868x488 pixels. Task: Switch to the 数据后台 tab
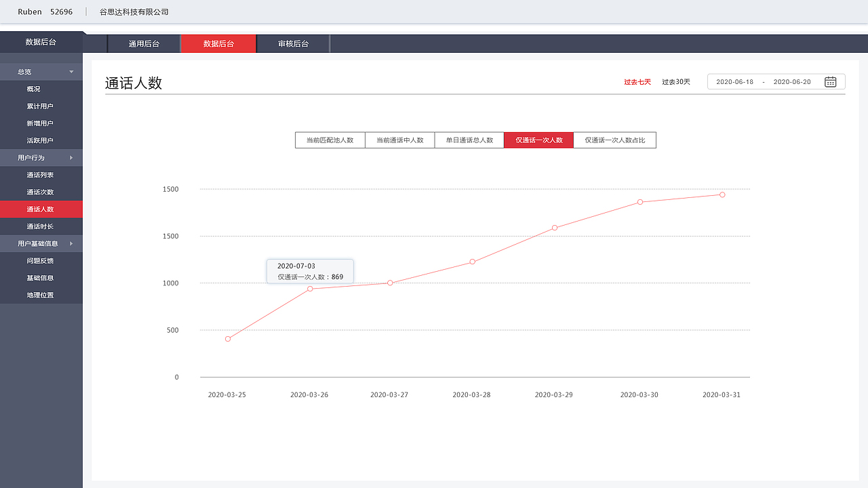pyautogui.click(x=218, y=44)
